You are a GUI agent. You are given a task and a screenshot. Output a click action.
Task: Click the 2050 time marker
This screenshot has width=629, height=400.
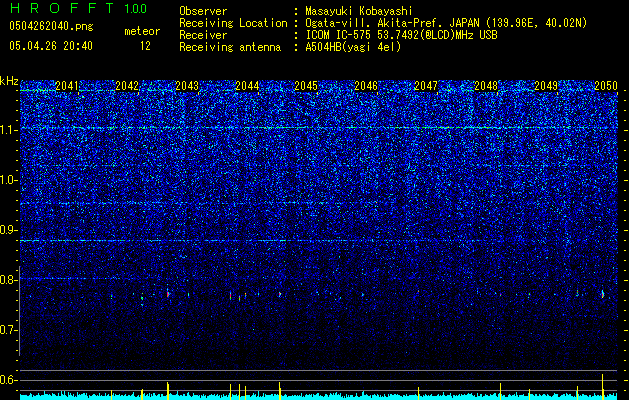tap(606, 86)
